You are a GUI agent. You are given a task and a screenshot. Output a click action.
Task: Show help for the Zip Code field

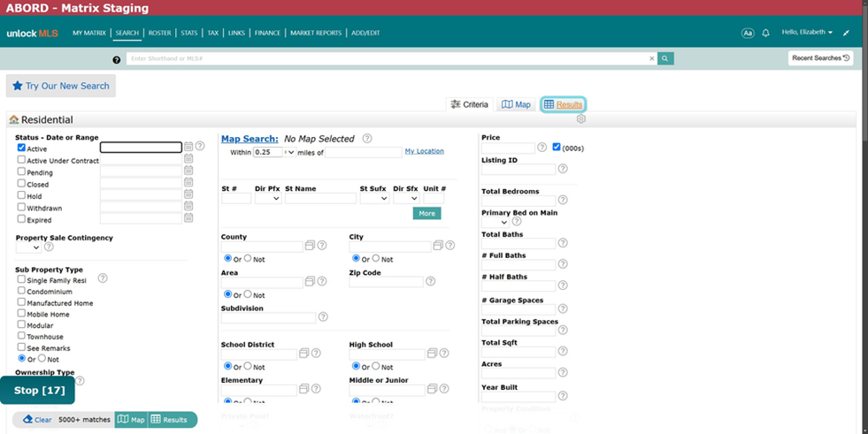[430, 281]
